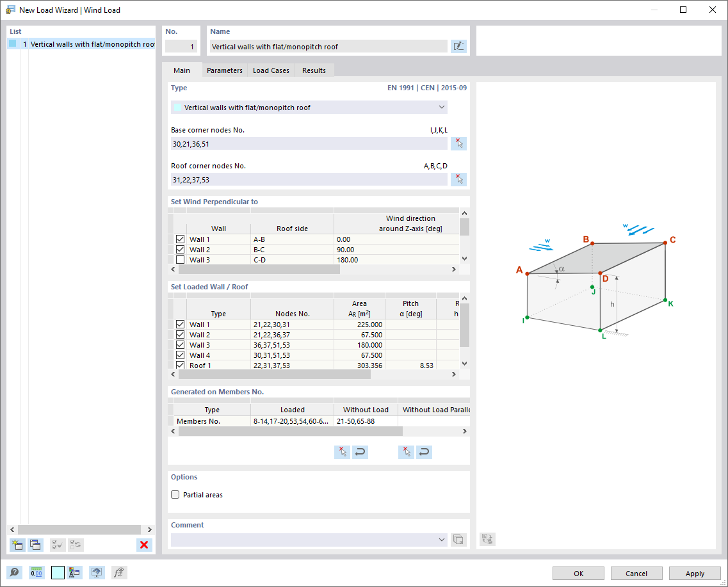
Task: Apply the wind load settings
Action: pos(695,573)
